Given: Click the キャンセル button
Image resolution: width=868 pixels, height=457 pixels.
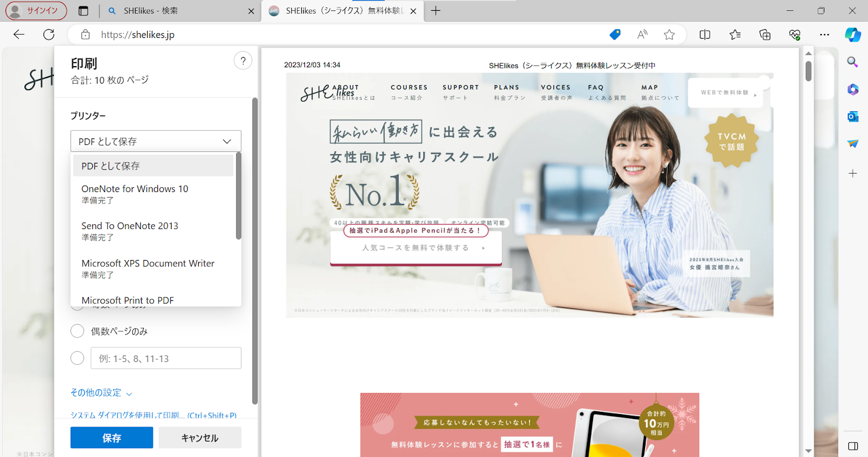Looking at the screenshot, I should 200,437.
